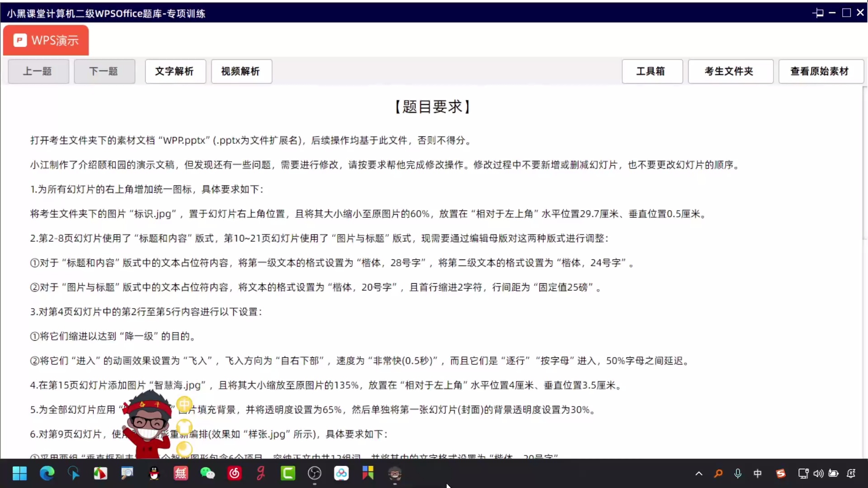This screenshot has width=868, height=488.
Task: Switch input language via the 中 indicator
Action: click(758, 474)
